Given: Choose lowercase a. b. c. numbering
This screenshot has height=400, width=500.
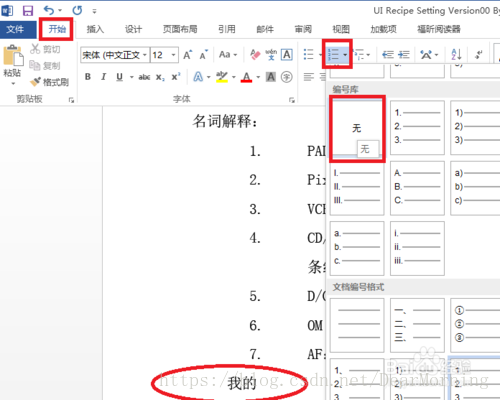Looking at the screenshot, I should (357, 248).
